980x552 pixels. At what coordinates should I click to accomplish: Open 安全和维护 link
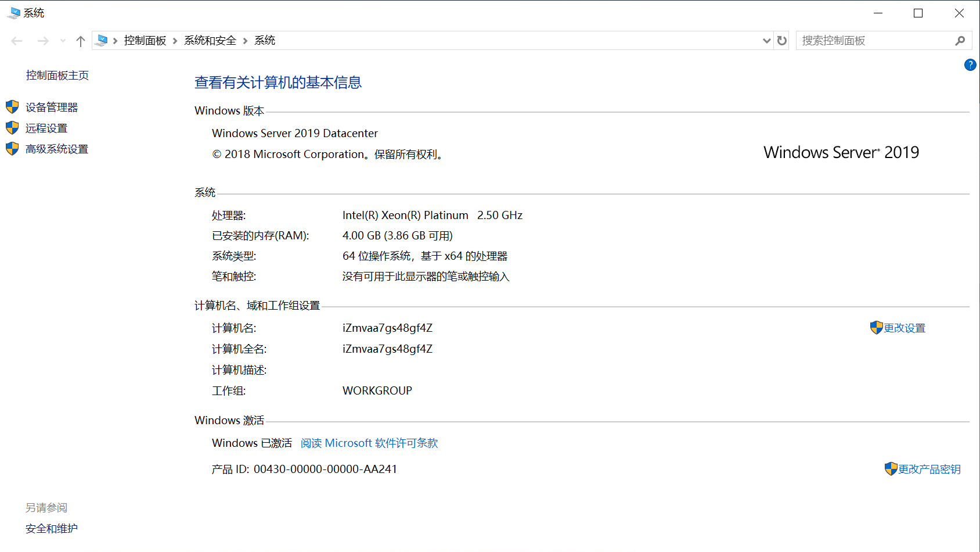(52, 529)
